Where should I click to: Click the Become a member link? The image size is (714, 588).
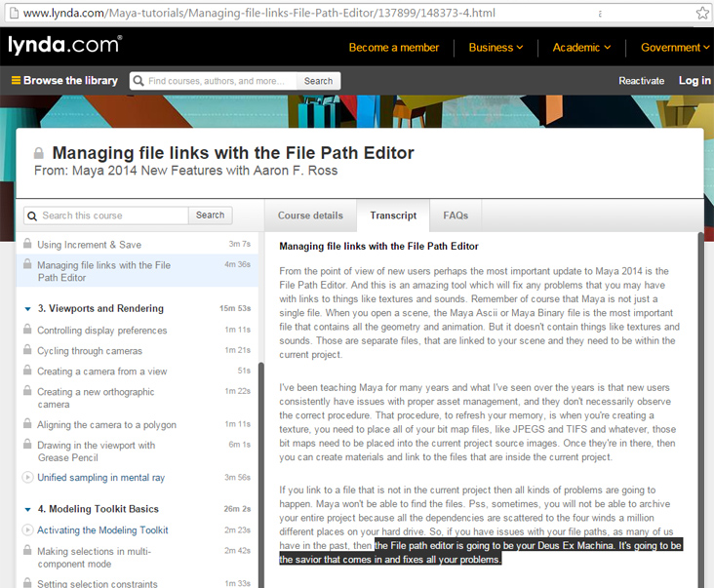(x=394, y=47)
